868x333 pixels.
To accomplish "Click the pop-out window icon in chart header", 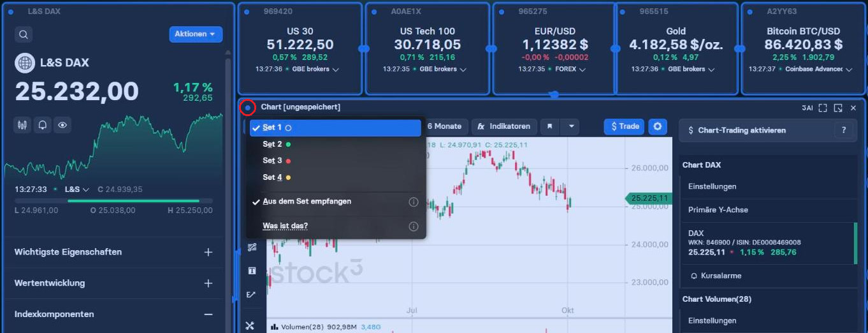I will tap(838, 108).
